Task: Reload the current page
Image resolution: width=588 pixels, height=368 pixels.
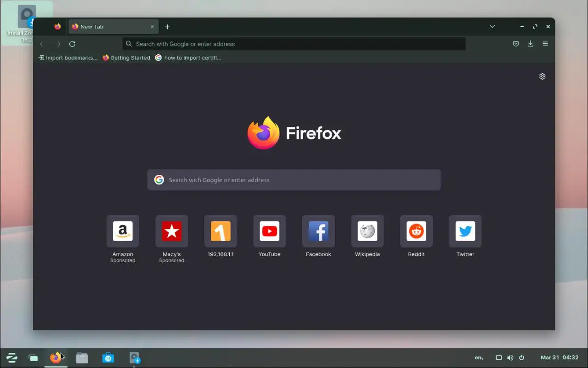Action: click(x=72, y=44)
